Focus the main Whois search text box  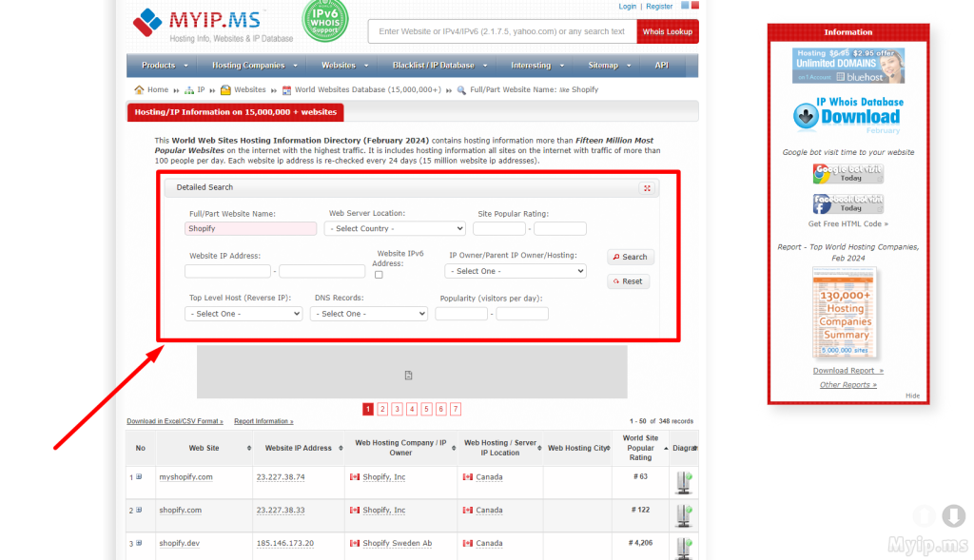click(x=502, y=31)
